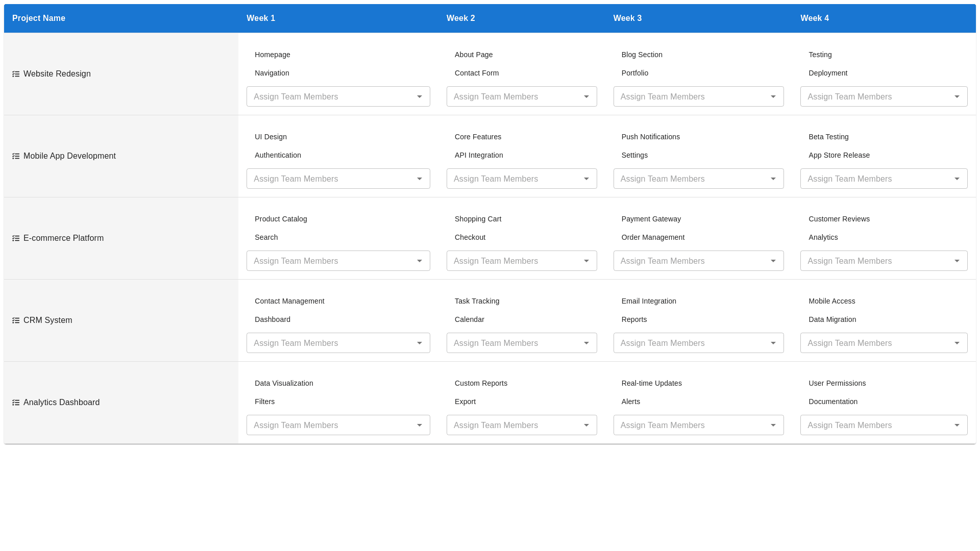This screenshot has width=980, height=551.
Task: Click the Data Migration task text
Action: [x=832, y=319]
